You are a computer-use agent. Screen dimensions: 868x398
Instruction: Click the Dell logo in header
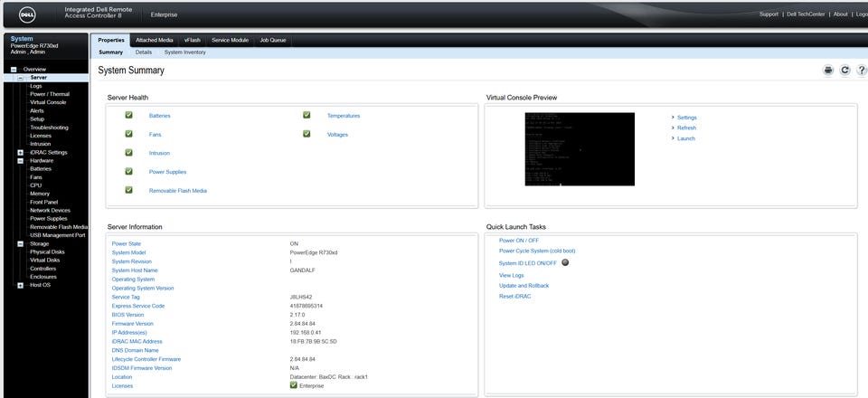coord(28,14)
